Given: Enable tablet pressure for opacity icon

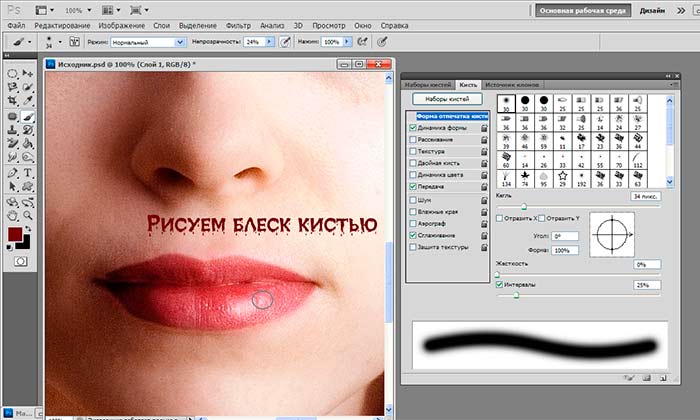Looking at the screenshot, I should 284,42.
